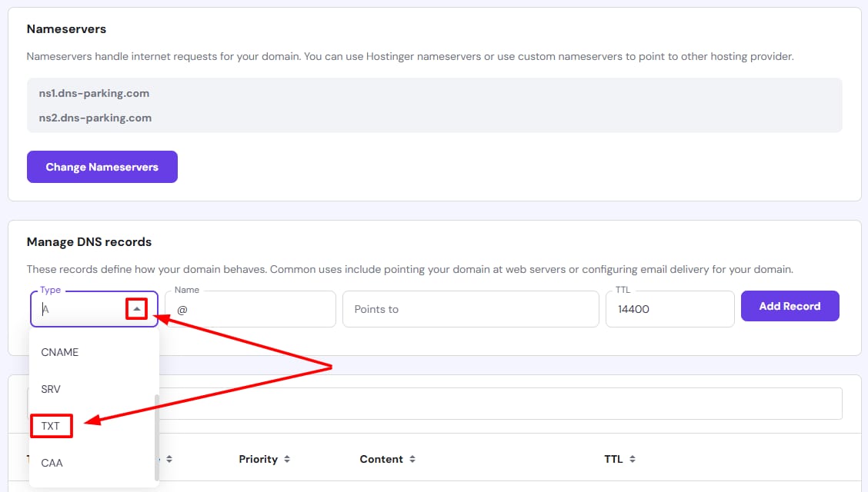Click the search box above records table
This screenshot has height=492, width=868.
(500, 404)
